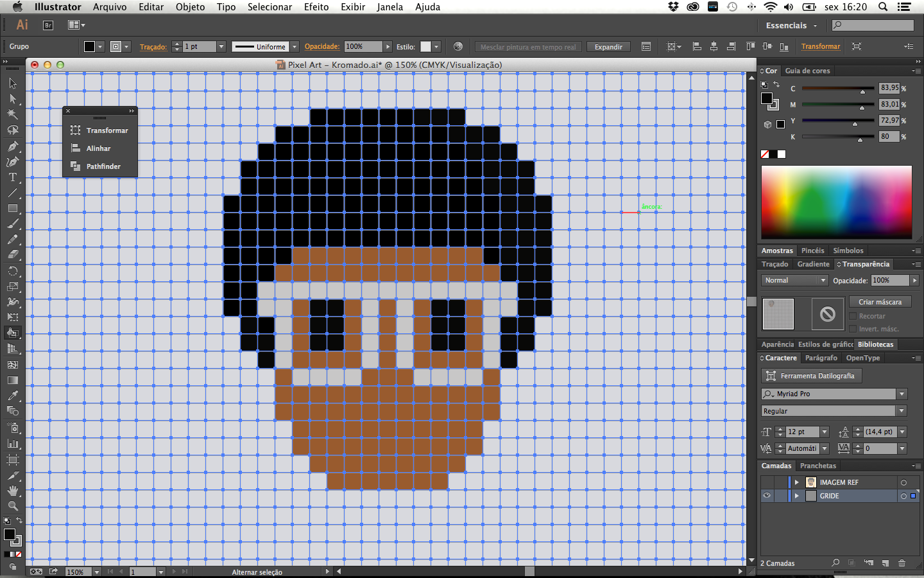924x578 pixels.
Task: Open the Myriad Pro font dropdown
Action: [x=902, y=394]
